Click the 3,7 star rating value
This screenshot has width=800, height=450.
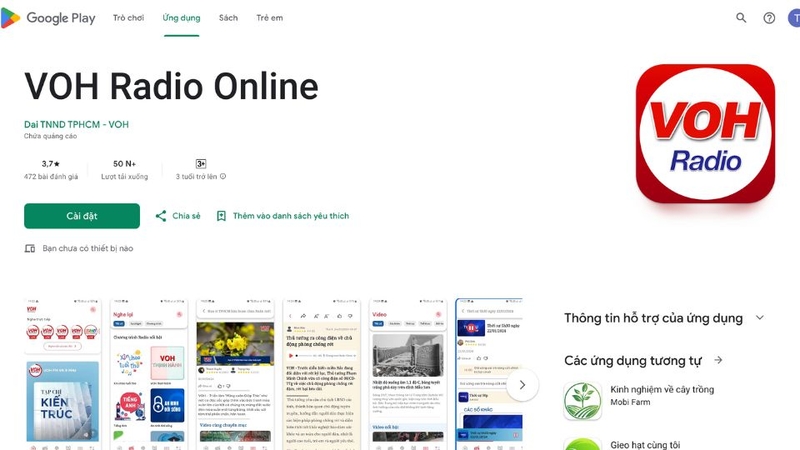[51, 164]
